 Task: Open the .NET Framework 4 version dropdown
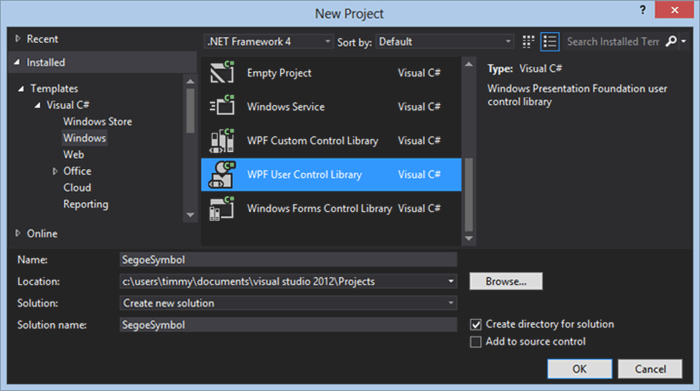pyautogui.click(x=268, y=42)
